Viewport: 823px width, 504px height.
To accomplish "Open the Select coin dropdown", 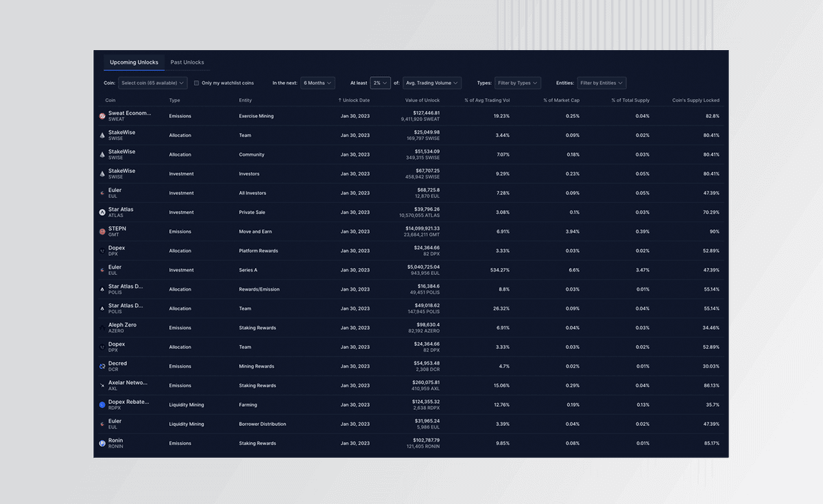I will pos(152,82).
